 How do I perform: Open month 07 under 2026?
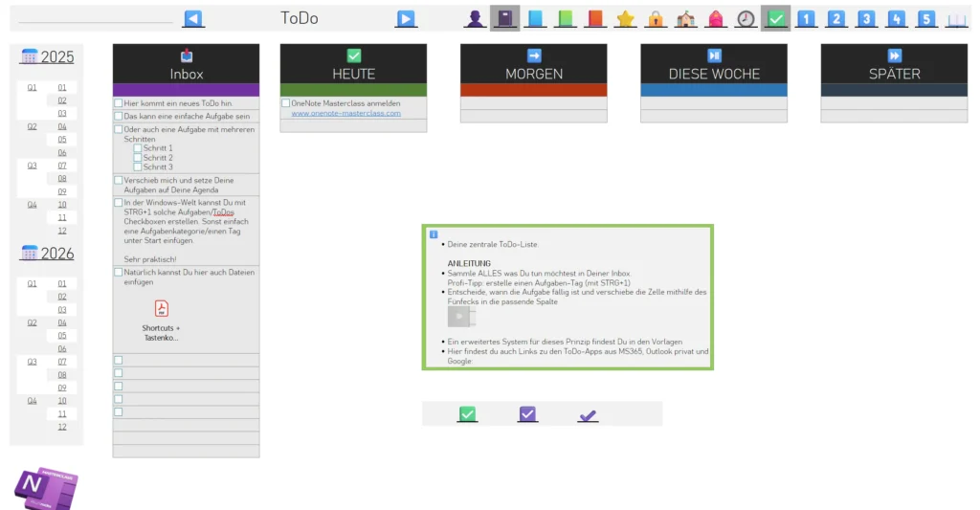[62, 362]
